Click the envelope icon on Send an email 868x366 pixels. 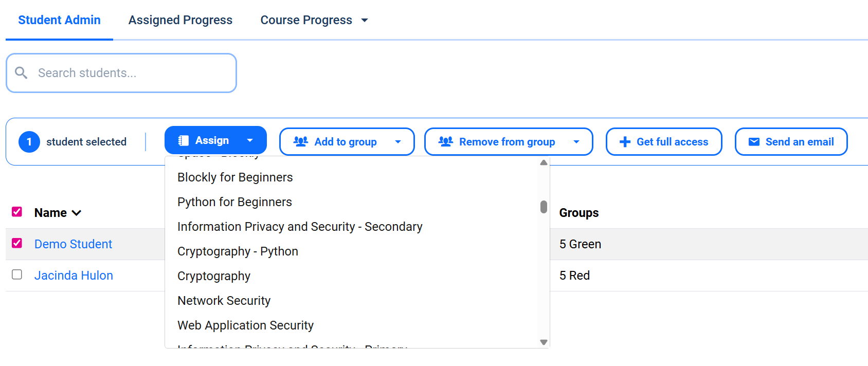click(754, 142)
